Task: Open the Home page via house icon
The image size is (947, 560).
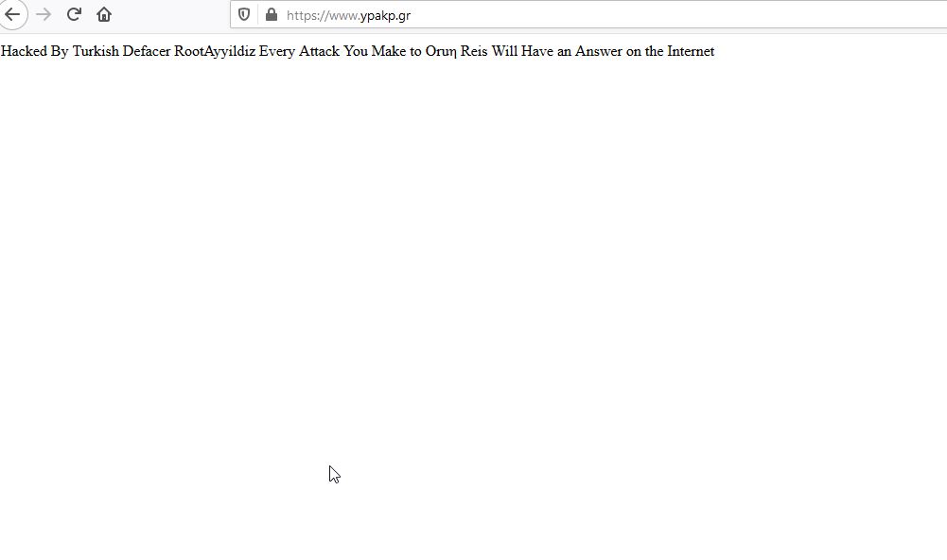Action: click(104, 14)
